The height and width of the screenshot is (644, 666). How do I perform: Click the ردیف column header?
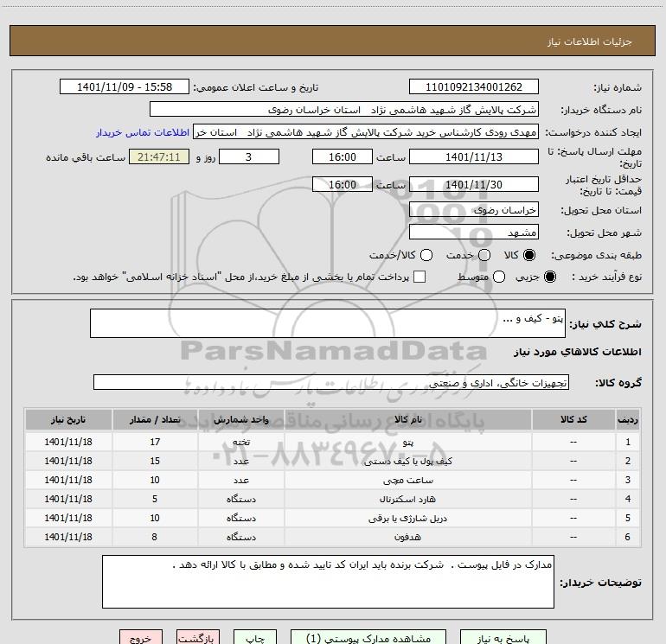pos(628,419)
